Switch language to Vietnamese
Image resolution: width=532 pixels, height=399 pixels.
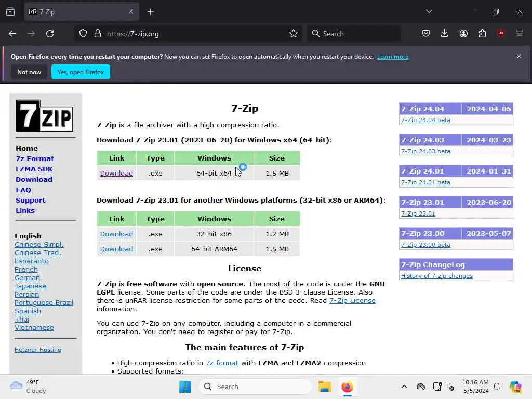point(34,328)
